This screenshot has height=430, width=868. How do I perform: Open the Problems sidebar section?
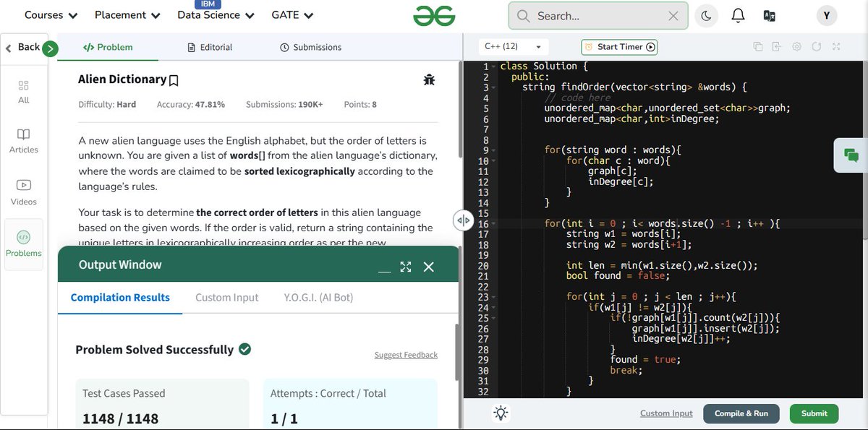point(24,244)
